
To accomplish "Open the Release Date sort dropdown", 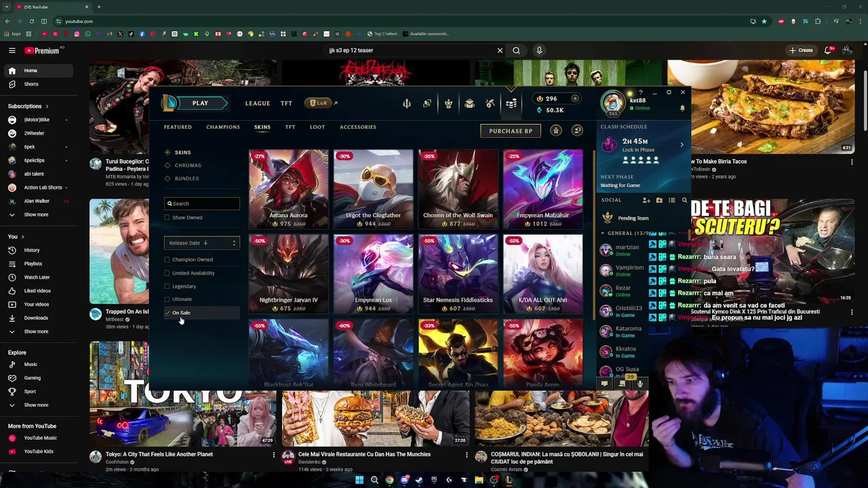I will tap(201, 243).
